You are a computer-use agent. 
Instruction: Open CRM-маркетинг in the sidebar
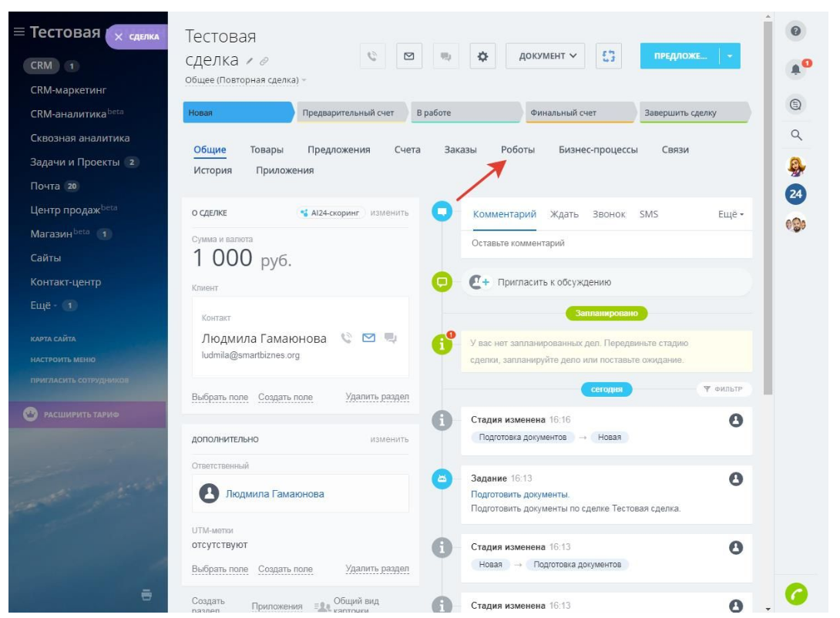68,90
